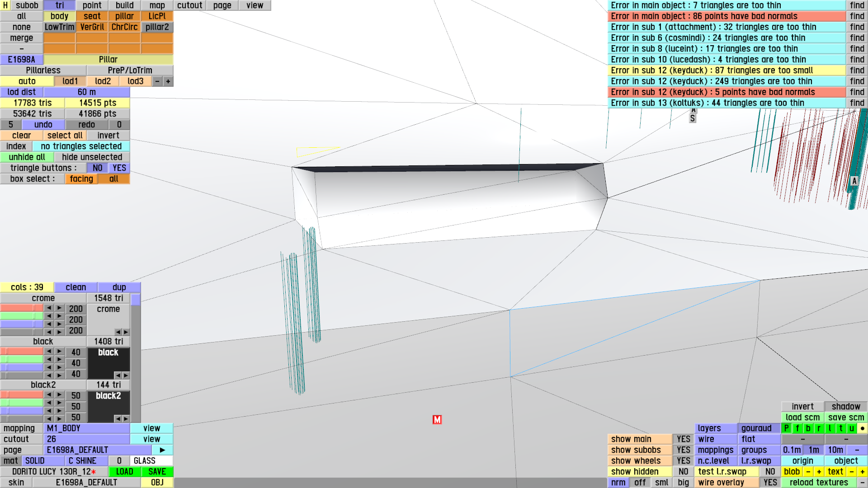This screenshot has width=868, height=488.
Task: Toggle show hidden NO button
Action: click(x=683, y=472)
